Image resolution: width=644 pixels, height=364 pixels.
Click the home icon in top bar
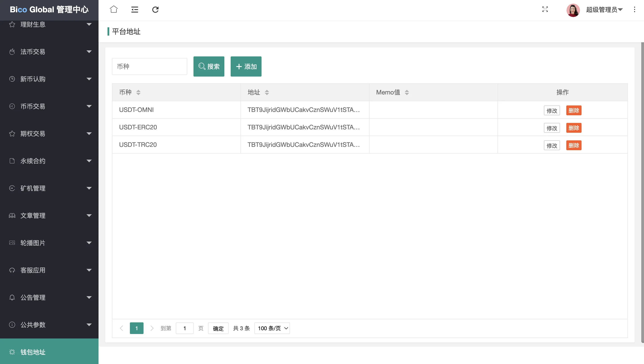click(x=114, y=9)
